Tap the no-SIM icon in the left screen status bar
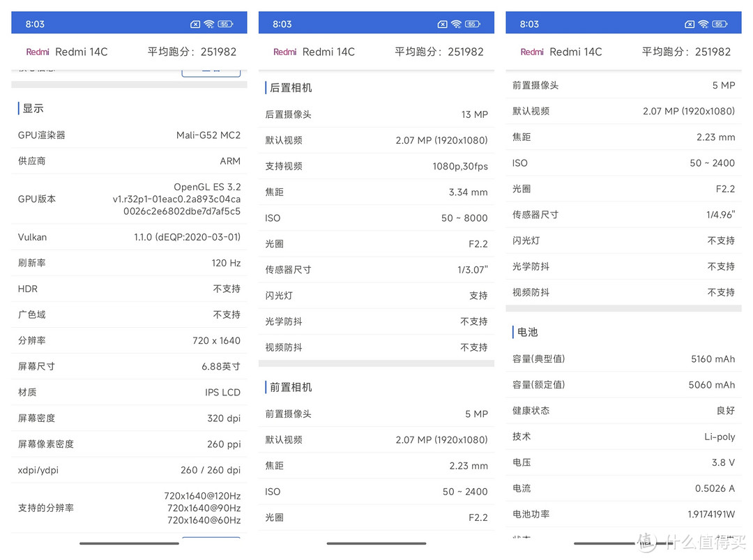The height and width of the screenshot is (560, 753). coord(195,24)
